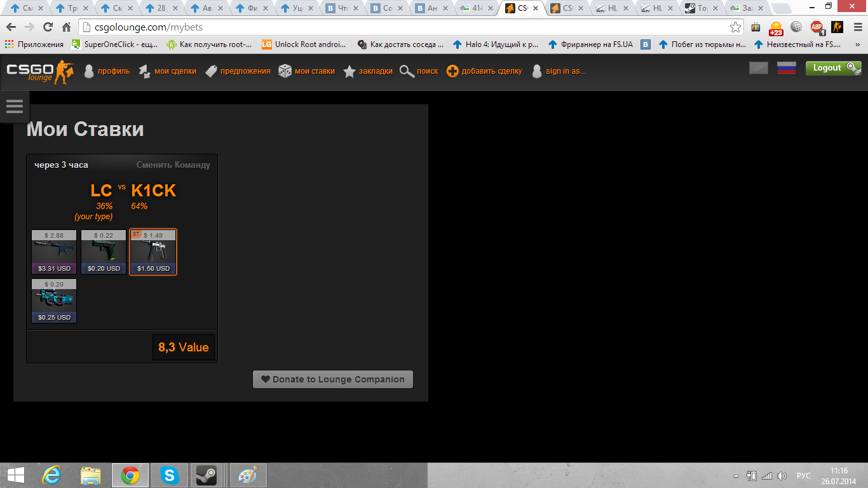Click the CSGO Lounge logo
The height and width of the screenshot is (488, 868).
tap(40, 72)
